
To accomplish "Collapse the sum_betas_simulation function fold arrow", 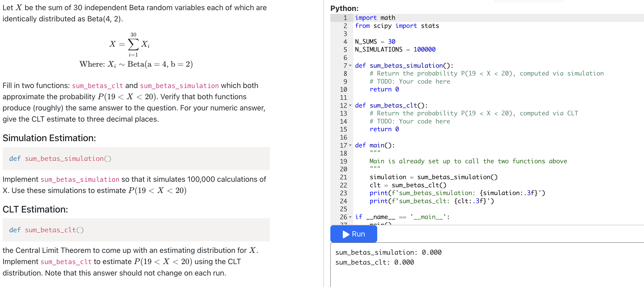I will pyautogui.click(x=350, y=66).
